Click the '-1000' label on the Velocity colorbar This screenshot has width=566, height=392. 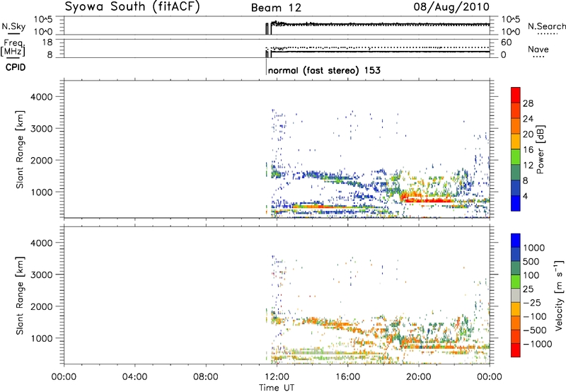538,344
